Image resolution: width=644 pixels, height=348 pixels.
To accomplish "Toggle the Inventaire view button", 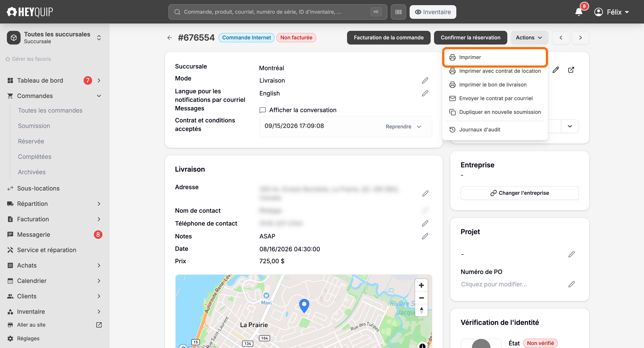I will (433, 12).
